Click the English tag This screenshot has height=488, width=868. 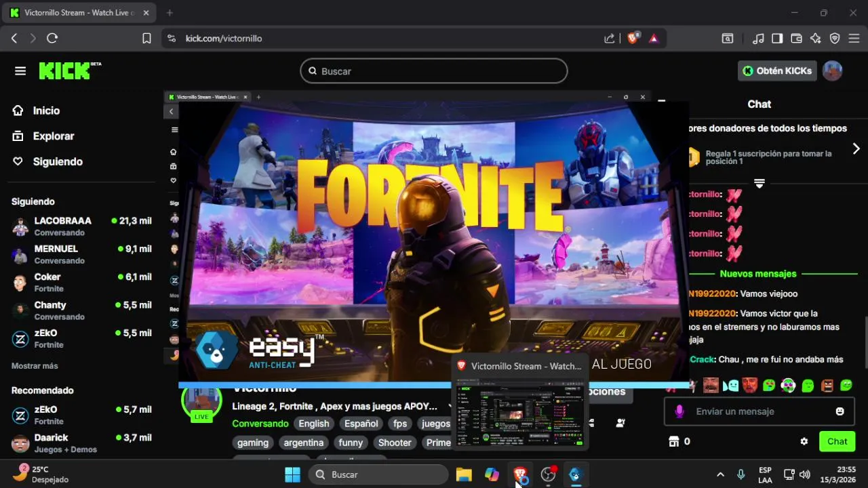[314, 424]
